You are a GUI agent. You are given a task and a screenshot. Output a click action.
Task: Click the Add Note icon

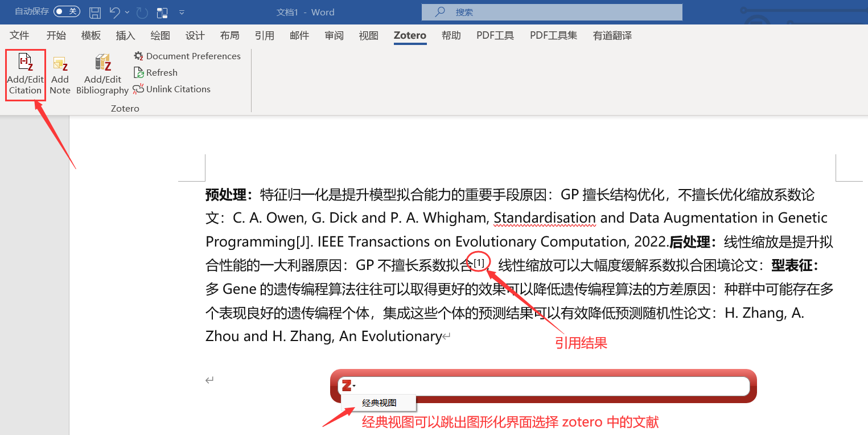coord(60,75)
